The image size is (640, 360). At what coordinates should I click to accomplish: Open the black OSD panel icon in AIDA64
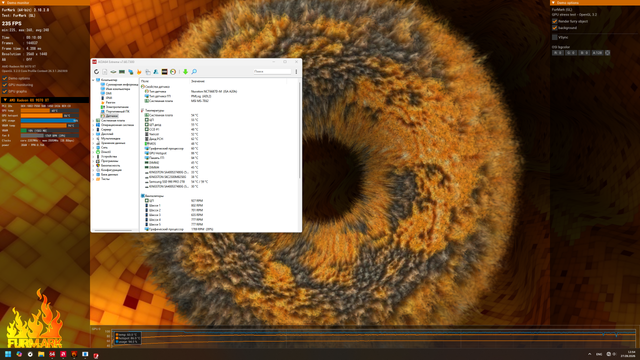pos(164,72)
